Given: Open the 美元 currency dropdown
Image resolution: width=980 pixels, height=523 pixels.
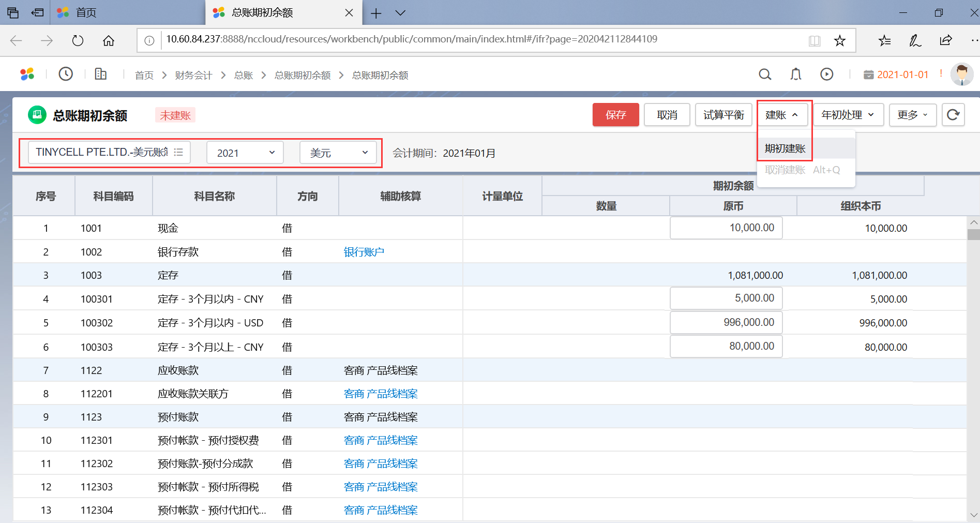Looking at the screenshot, I should click(338, 153).
